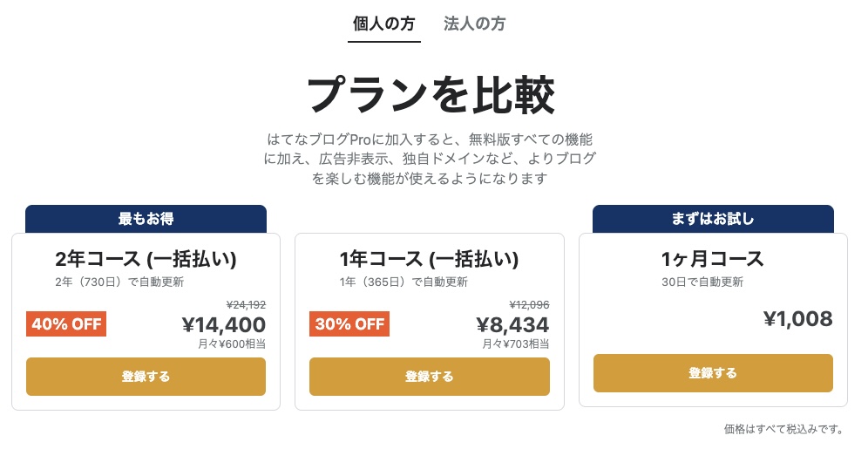Click the 30% OFF badge
The image size is (868, 449).
coord(349,324)
